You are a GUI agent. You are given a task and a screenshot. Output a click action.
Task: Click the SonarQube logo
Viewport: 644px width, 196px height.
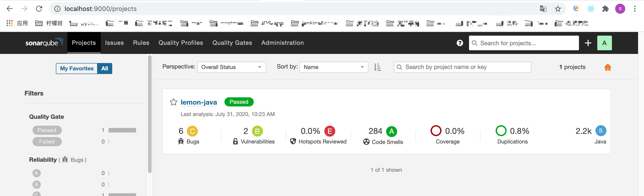pyautogui.click(x=44, y=42)
